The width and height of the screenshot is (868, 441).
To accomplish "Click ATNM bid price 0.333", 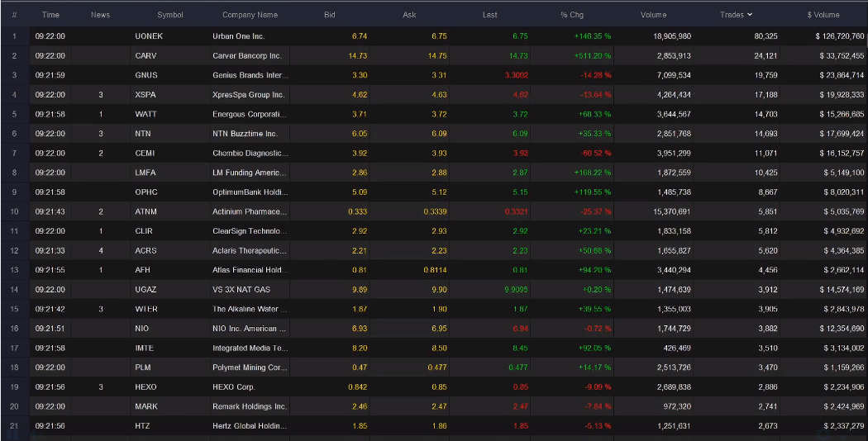I will 358,211.
